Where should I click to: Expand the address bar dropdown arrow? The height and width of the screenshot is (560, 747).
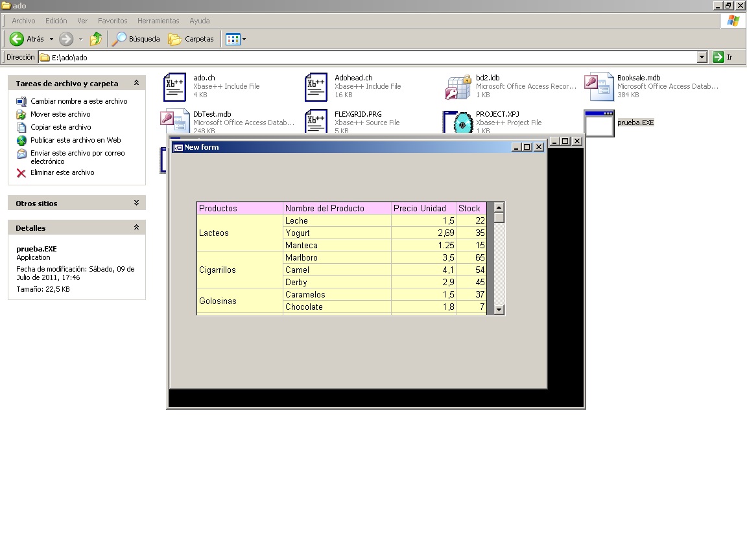coord(702,57)
